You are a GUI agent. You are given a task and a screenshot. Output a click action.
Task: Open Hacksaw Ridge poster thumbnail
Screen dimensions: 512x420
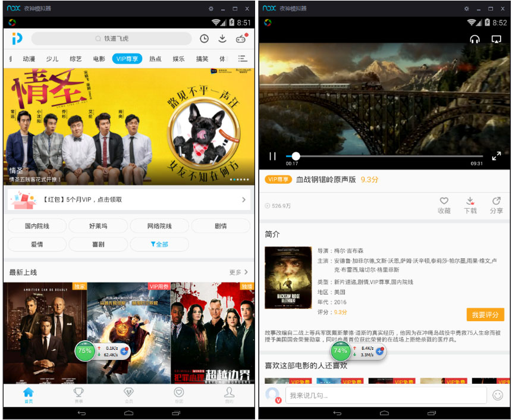288,278
